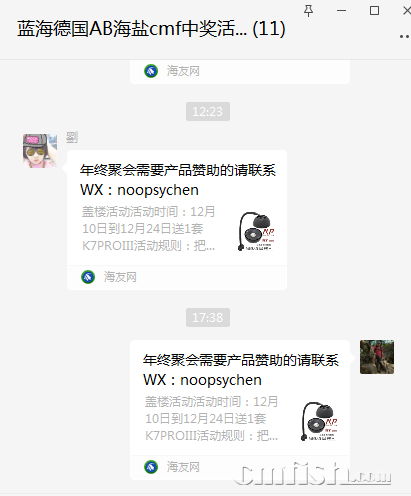Pin the chat window on top
Screen dimensions: 411x496
click(308, 11)
